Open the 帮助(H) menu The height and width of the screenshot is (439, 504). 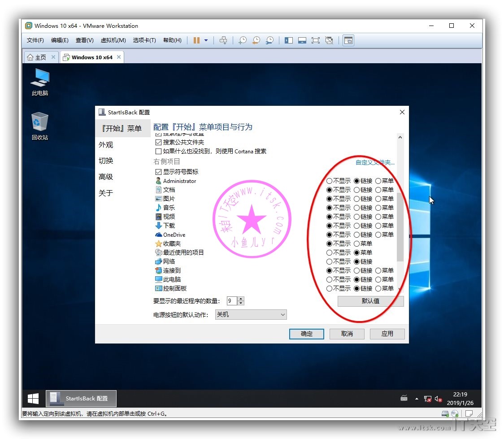(172, 40)
